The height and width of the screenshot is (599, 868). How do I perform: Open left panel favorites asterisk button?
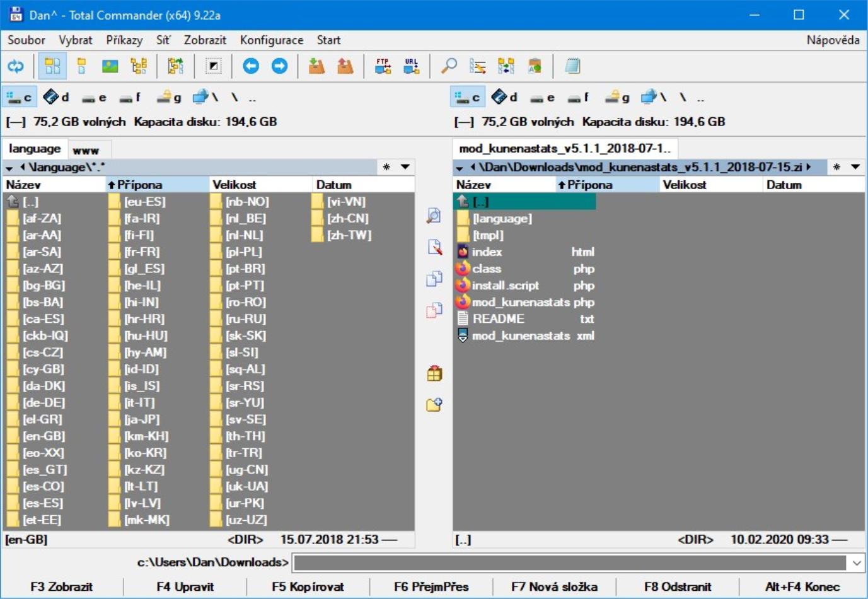(386, 167)
